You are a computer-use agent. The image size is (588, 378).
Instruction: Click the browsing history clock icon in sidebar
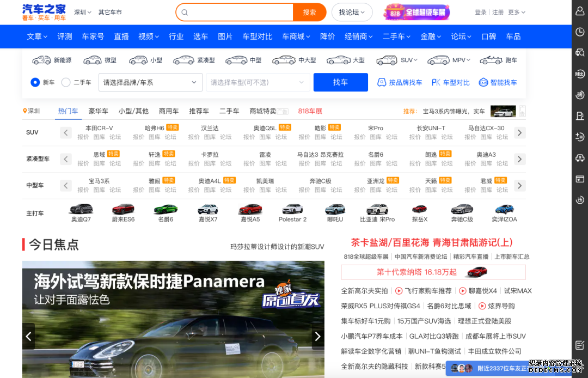[579, 32]
